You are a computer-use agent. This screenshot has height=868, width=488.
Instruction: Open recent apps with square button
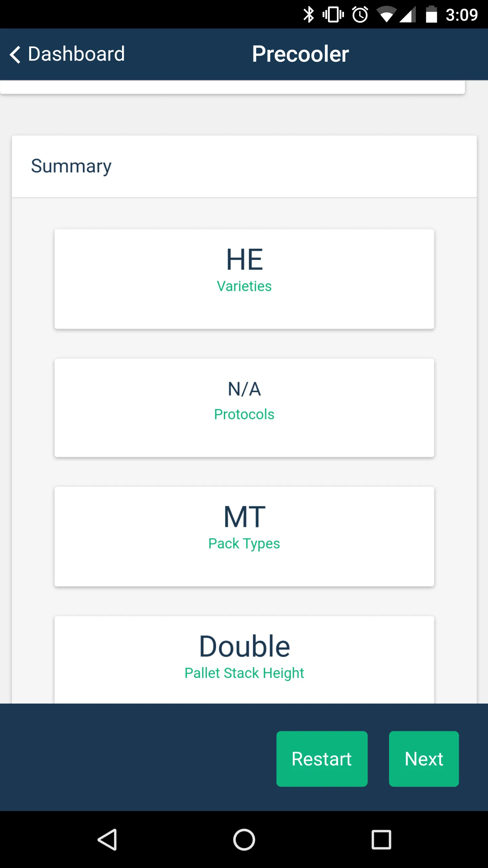pyautogui.click(x=381, y=840)
